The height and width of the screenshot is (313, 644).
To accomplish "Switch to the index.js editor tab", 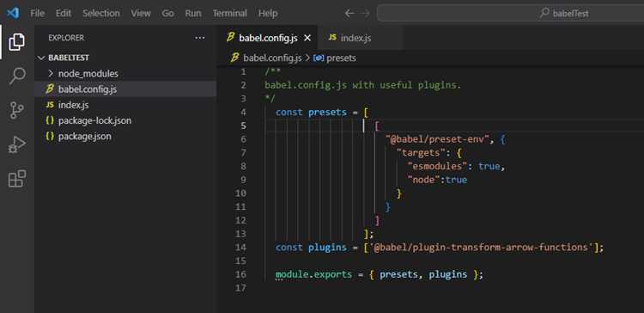I will pyautogui.click(x=360, y=38).
